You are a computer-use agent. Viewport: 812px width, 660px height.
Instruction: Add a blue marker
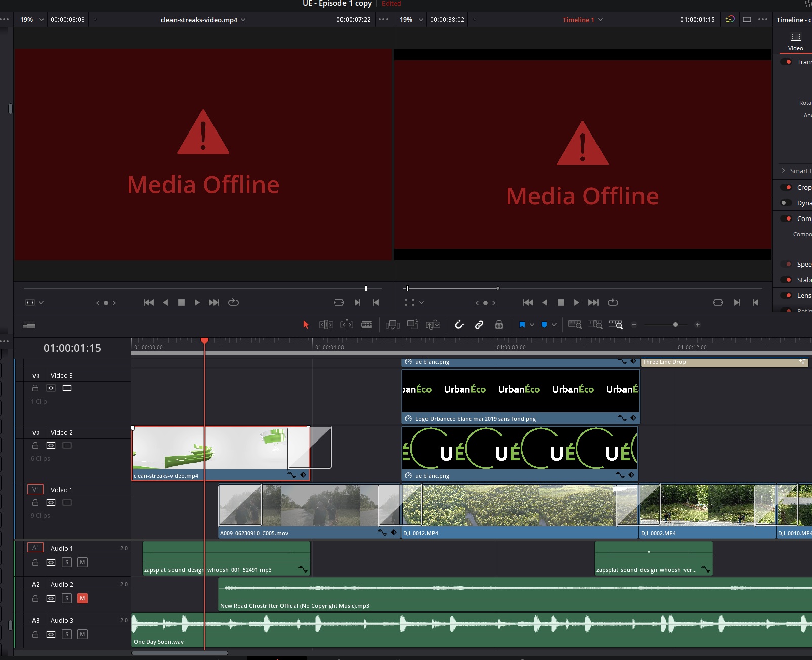click(544, 325)
